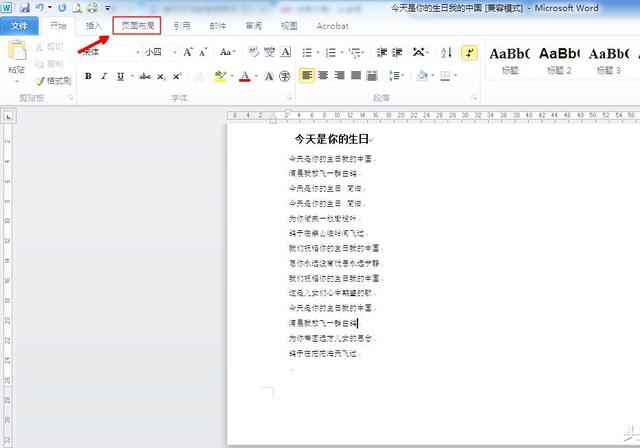Apply the 标题 2 style from gallery
This screenshot has height=448, width=640.
[559, 60]
